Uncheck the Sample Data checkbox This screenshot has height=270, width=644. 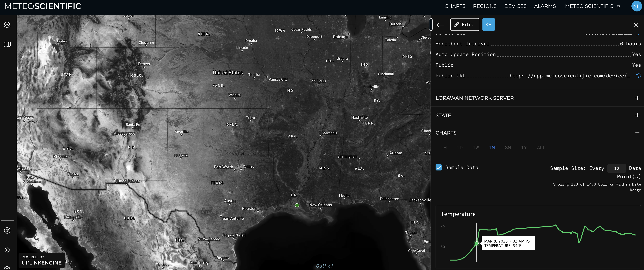coord(439,167)
